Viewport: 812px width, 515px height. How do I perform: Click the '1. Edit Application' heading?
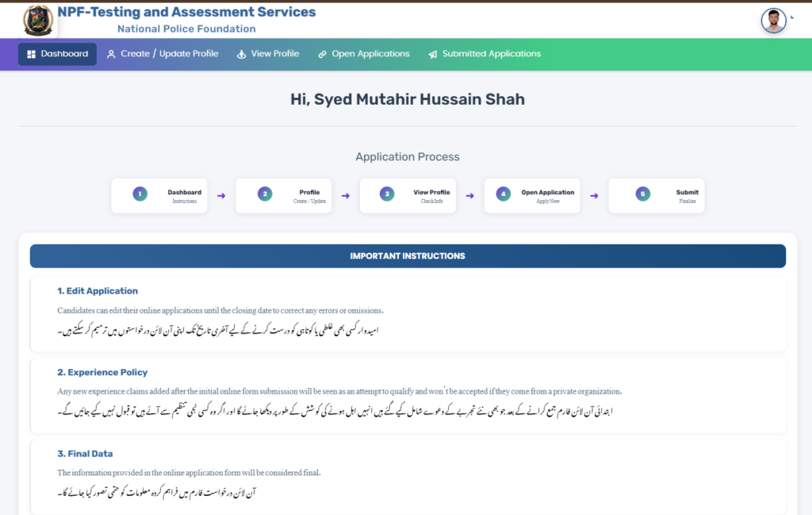click(x=98, y=291)
